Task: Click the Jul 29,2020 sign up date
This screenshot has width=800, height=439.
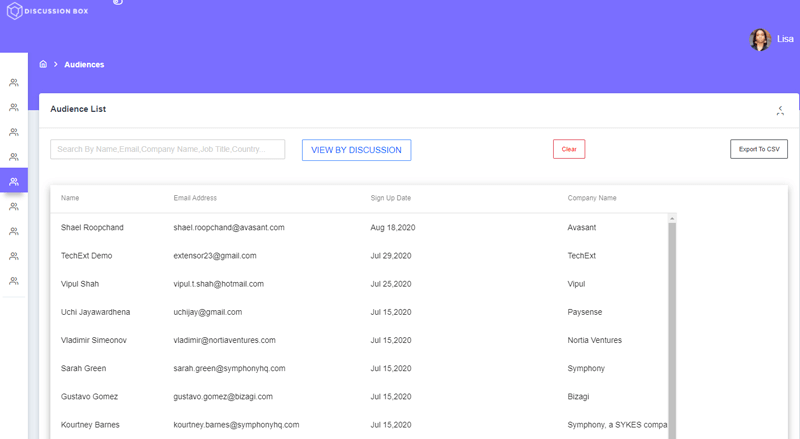Action: pyautogui.click(x=390, y=256)
